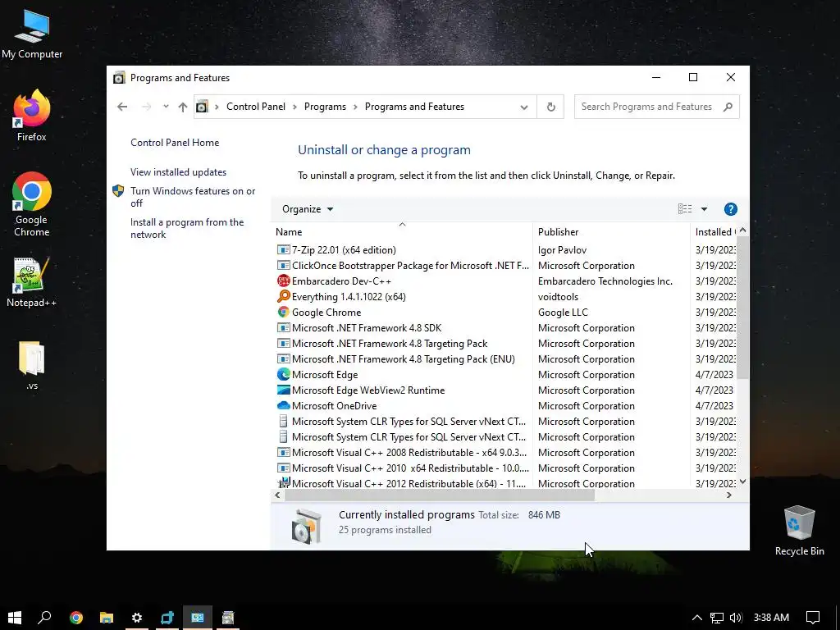Click the Google LLC publisher cell
The height and width of the screenshot is (630, 840).
pos(563,313)
